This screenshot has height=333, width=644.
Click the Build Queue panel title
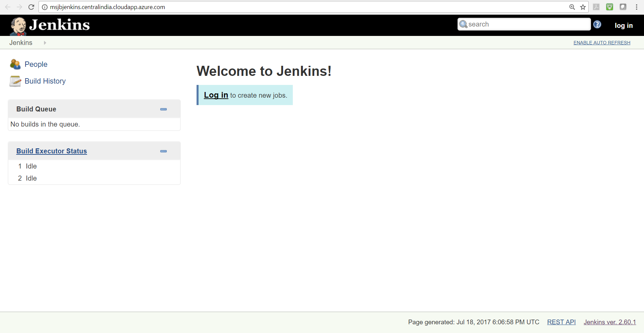tap(36, 109)
